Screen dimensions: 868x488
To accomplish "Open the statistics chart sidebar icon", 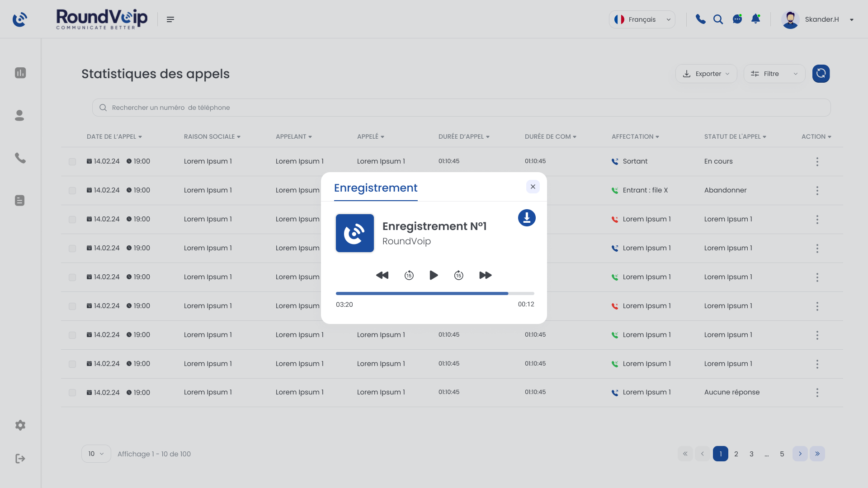I will (20, 73).
